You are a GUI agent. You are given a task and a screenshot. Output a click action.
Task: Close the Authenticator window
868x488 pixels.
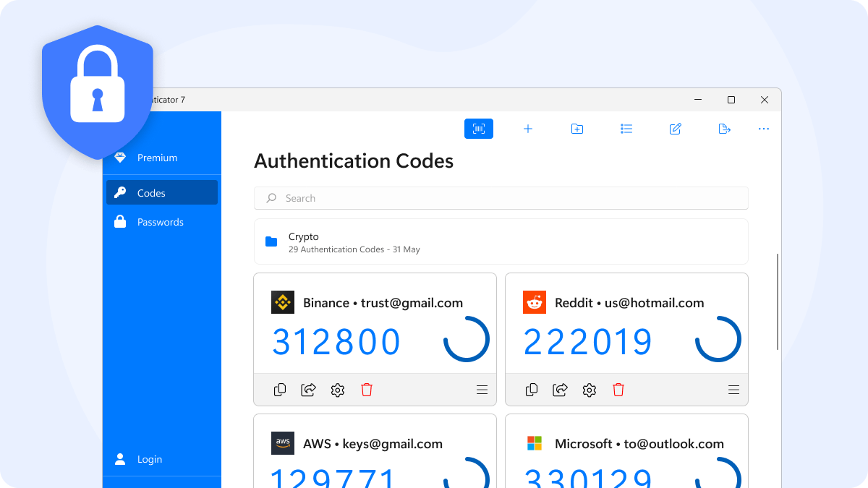pos(765,100)
